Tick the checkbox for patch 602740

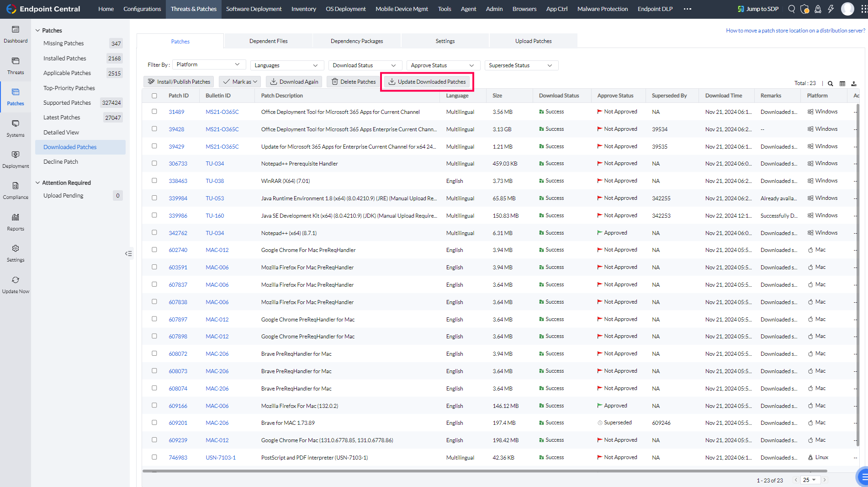pyautogui.click(x=154, y=250)
